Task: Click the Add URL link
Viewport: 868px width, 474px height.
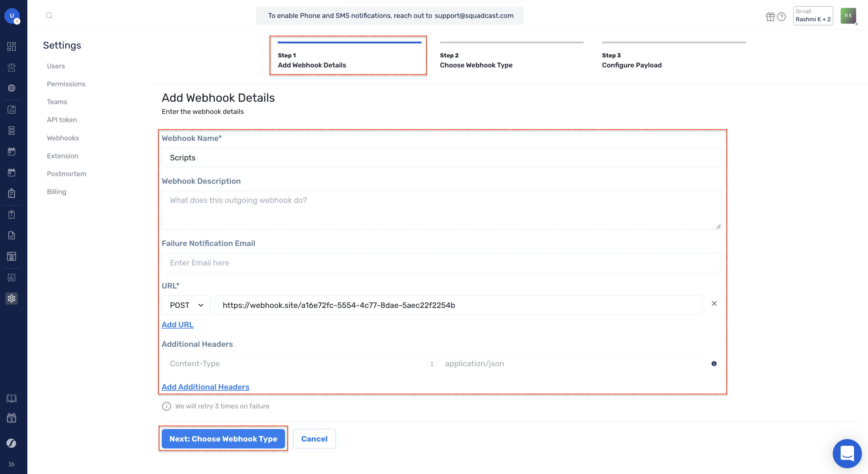Action: coord(177,324)
